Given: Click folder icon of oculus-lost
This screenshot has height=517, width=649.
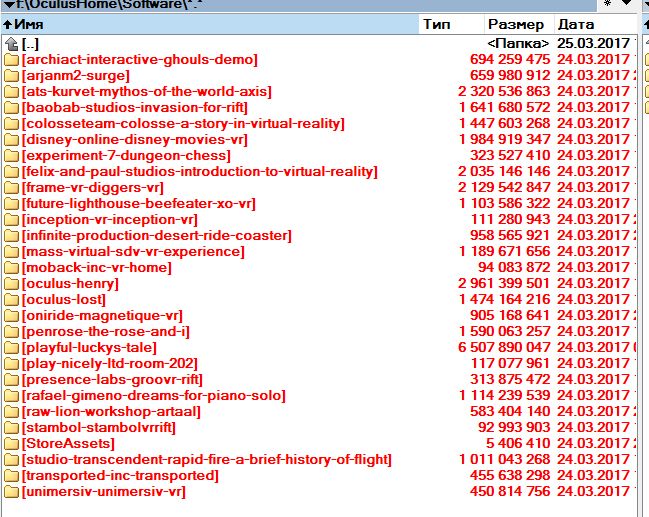Looking at the screenshot, I should tap(12, 300).
